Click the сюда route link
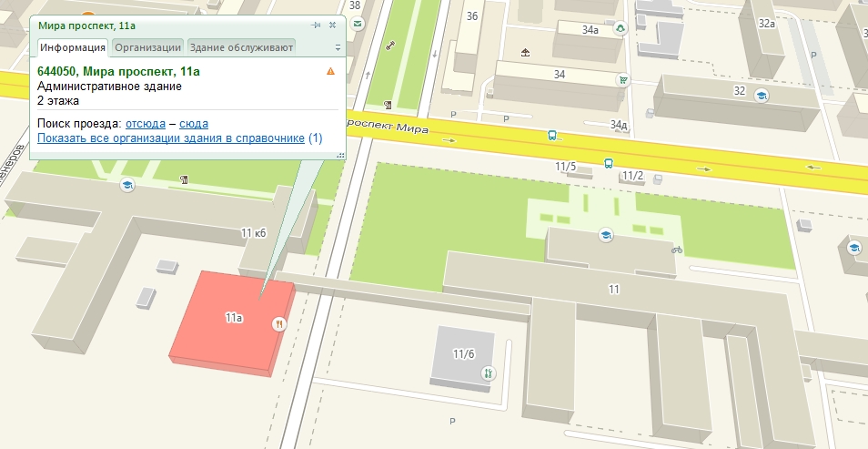 click(x=194, y=123)
